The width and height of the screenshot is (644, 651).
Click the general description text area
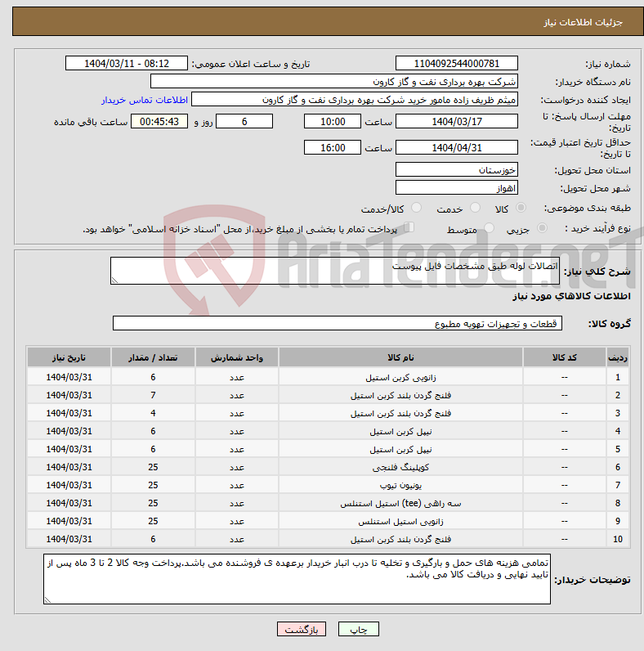[x=335, y=271]
